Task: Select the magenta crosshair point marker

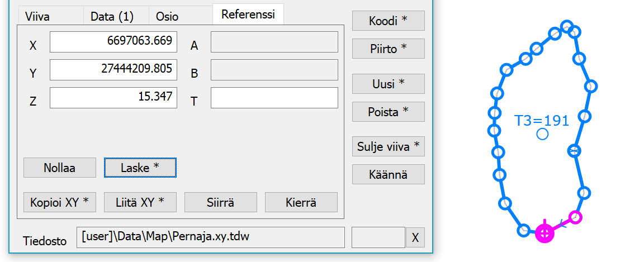Action: click(x=544, y=232)
